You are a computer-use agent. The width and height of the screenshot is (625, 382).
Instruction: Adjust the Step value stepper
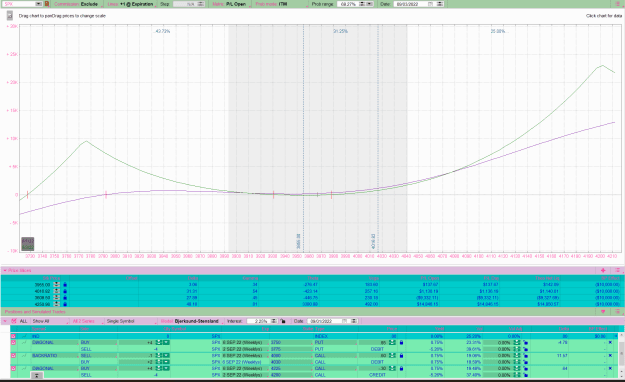click(201, 4)
